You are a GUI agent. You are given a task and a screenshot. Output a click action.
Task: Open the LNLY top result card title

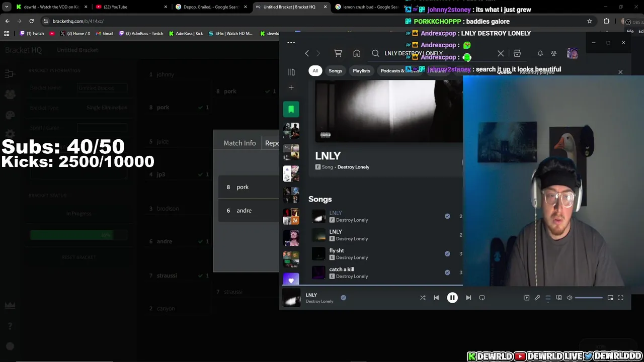[328, 156]
